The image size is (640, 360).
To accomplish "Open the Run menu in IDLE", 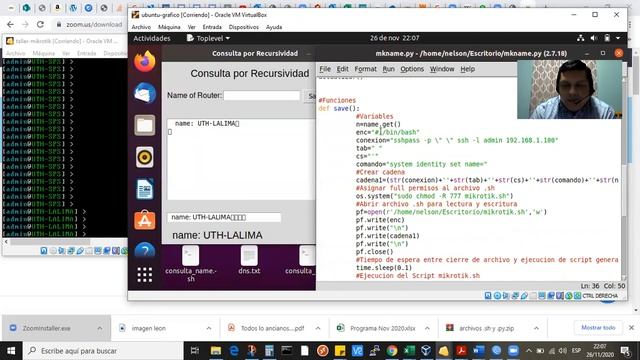I will point(388,69).
